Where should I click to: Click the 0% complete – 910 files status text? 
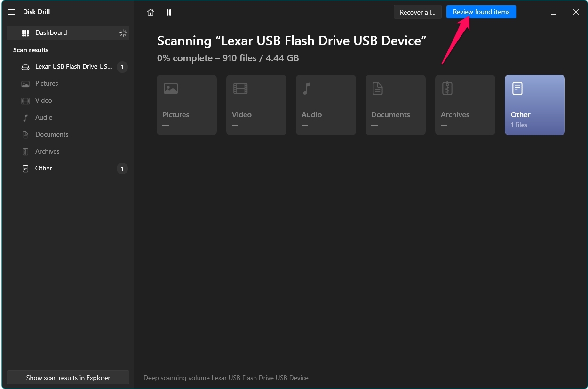[228, 58]
